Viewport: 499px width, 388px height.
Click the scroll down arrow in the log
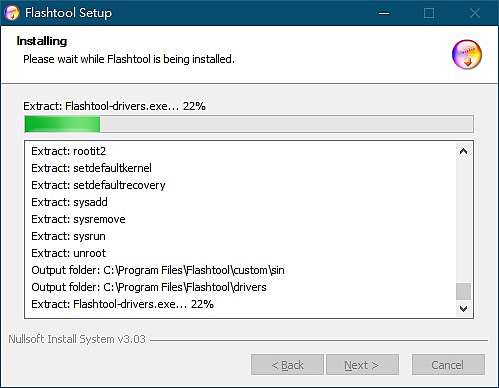[463, 309]
